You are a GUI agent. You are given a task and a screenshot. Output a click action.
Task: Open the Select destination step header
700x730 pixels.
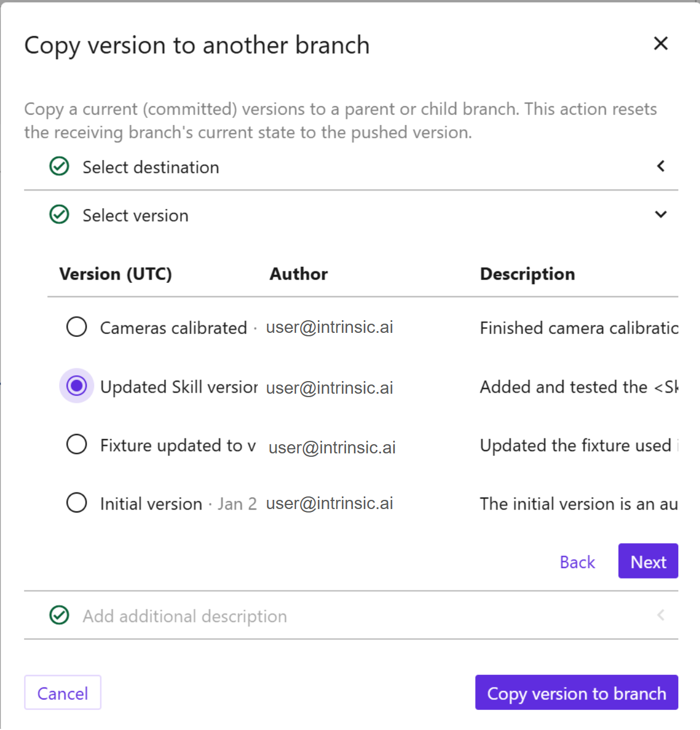click(151, 167)
